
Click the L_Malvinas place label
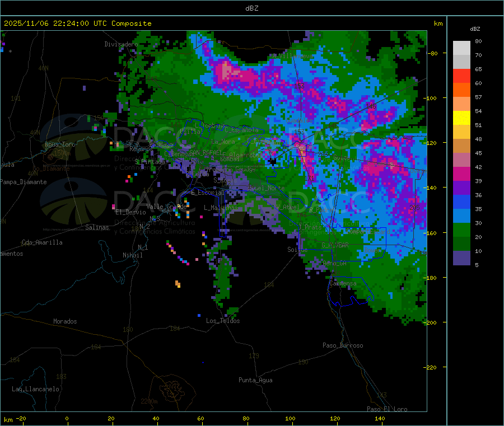click(221, 208)
